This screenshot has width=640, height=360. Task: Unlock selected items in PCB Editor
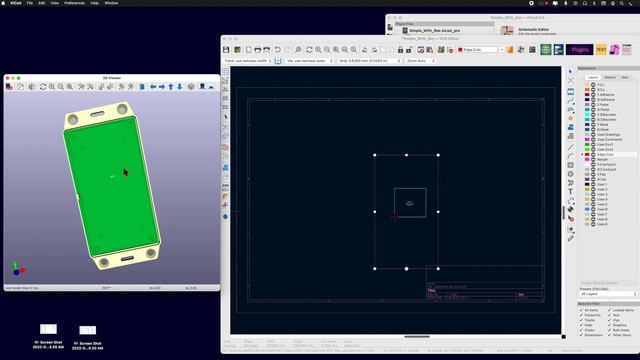[x=409, y=50]
